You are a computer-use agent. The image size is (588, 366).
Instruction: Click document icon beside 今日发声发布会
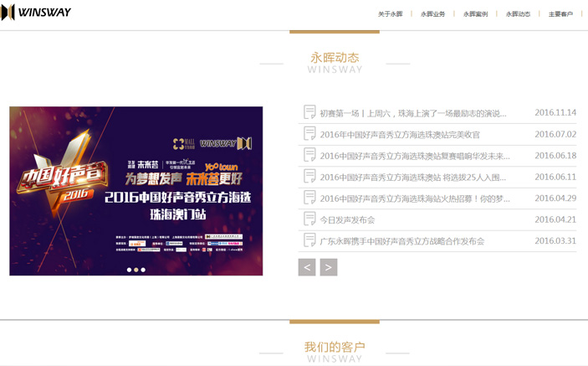click(309, 219)
